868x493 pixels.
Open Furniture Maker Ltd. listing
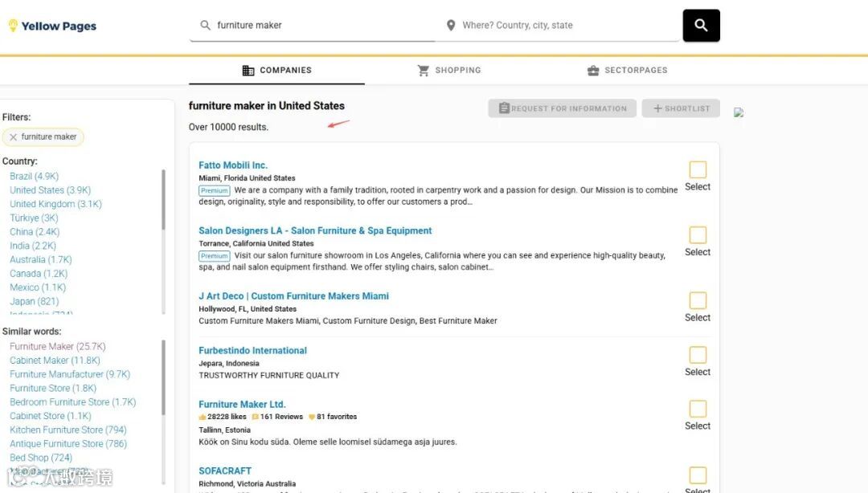pyautogui.click(x=242, y=405)
